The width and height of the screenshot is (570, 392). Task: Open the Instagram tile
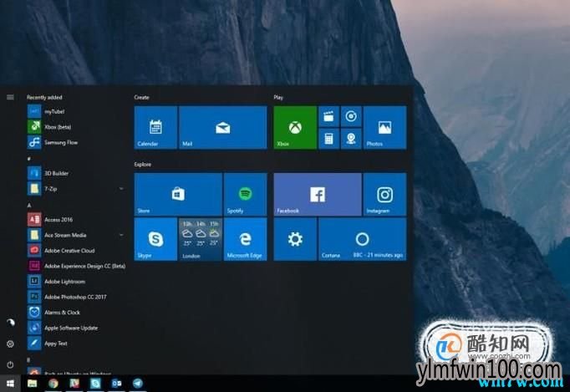[x=384, y=194]
